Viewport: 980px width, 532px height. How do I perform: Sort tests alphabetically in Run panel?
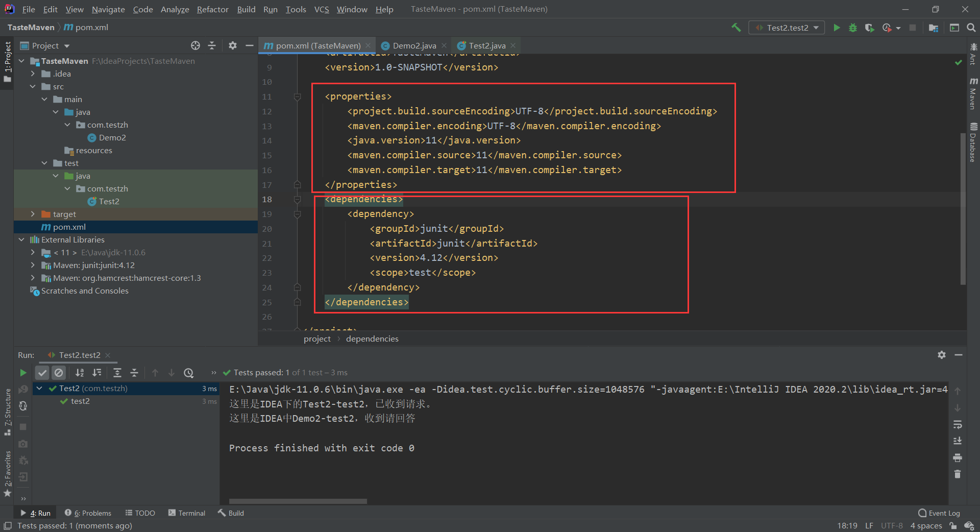click(80, 373)
